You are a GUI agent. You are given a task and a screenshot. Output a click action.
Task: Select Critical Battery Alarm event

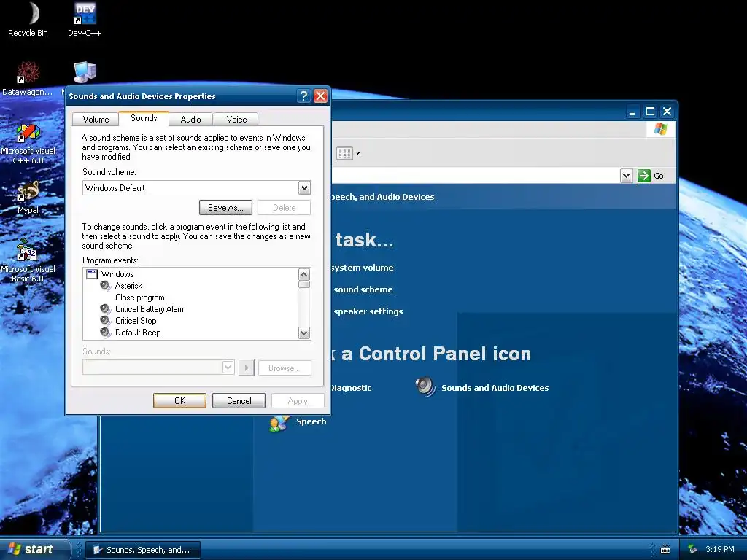click(x=150, y=309)
